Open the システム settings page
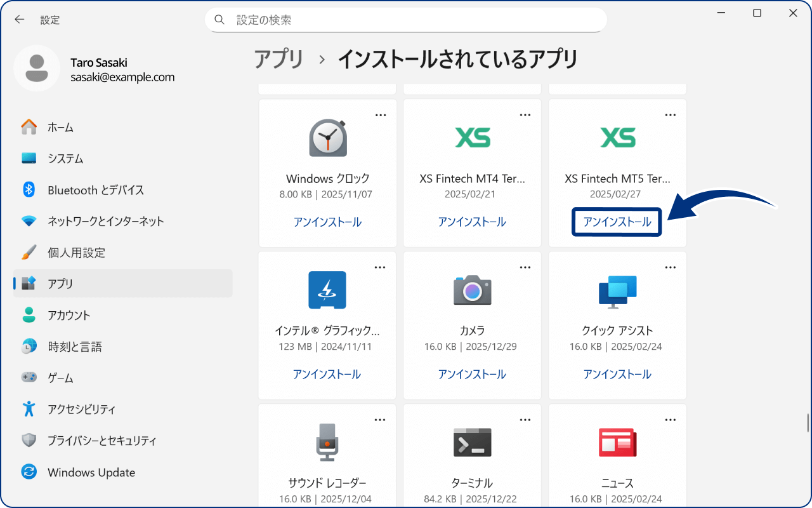 65,159
